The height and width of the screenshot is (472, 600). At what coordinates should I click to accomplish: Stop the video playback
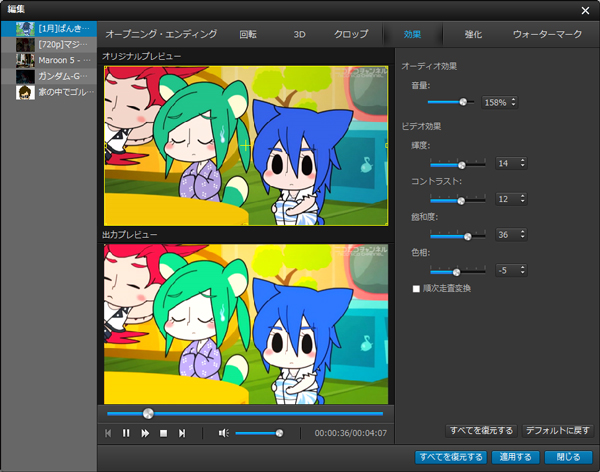tap(163, 433)
